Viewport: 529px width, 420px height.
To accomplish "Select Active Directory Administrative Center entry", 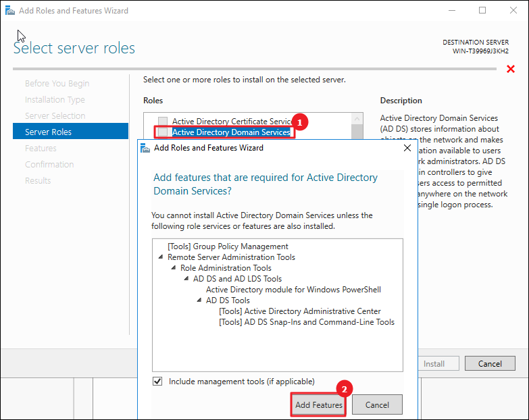I will point(300,311).
